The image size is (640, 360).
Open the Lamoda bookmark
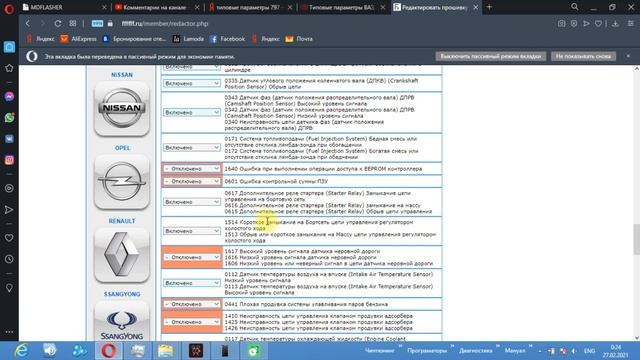tap(189, 39)
